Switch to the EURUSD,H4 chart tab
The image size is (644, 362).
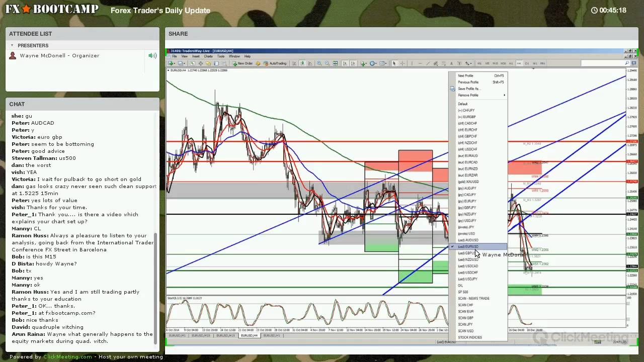click(x=249, y=335)
